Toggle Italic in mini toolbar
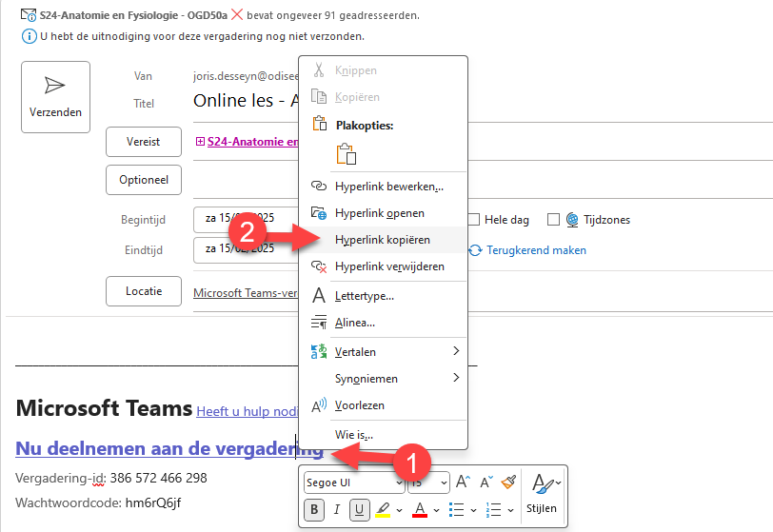This screenshot has height=532, width=773. point(337,510)
